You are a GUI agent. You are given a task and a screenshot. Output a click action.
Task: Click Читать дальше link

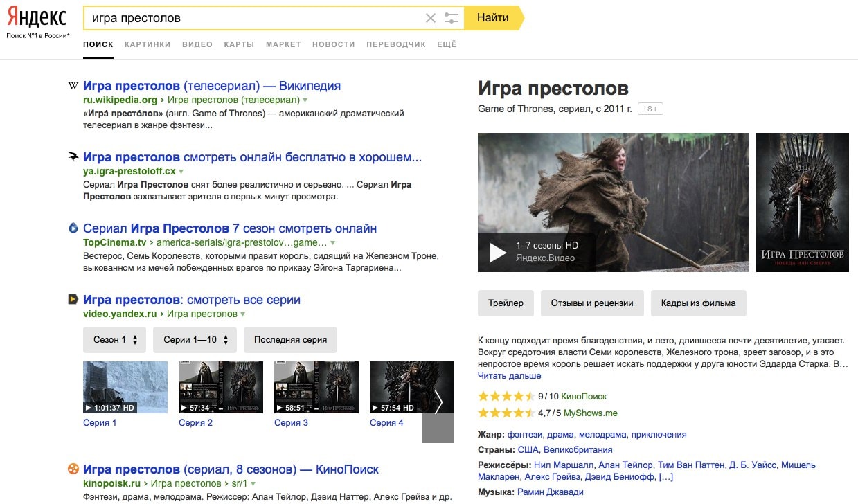[x=510, y=376]
